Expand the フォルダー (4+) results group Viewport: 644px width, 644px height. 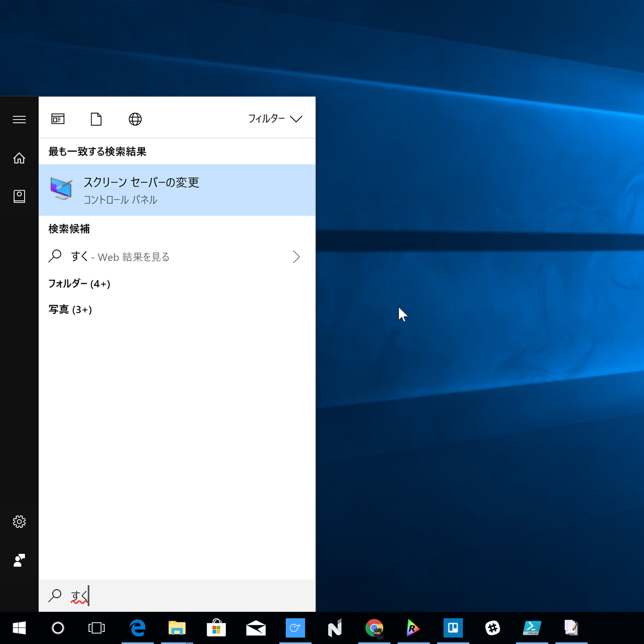[79, 283]
